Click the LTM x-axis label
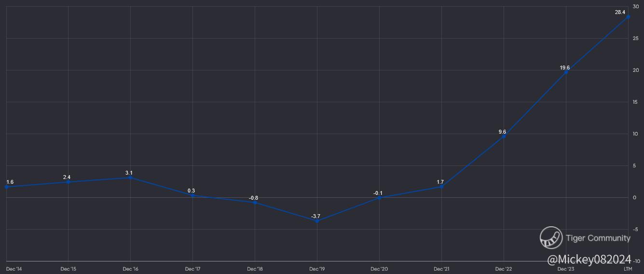644x274 pixels. coord(628,269)
